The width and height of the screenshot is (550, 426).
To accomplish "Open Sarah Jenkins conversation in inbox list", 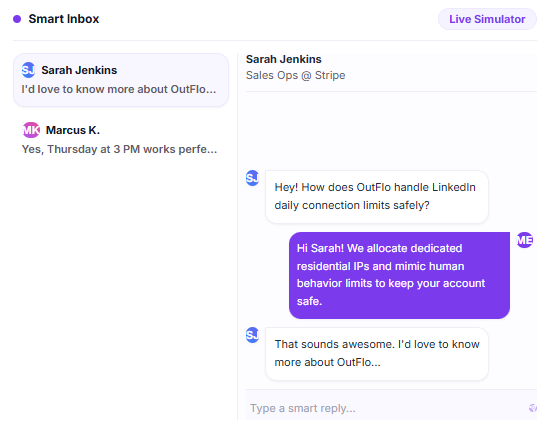I will click(121, 80).
